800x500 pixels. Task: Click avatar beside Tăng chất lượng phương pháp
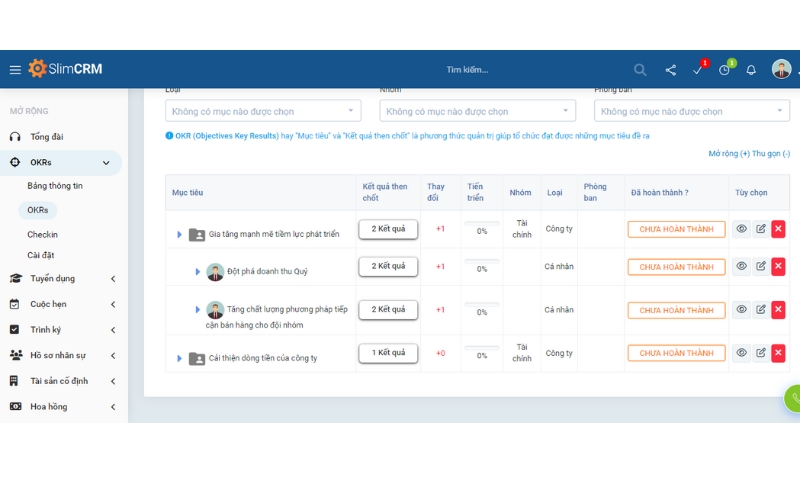pyautogui.click(x=215, y=310)
